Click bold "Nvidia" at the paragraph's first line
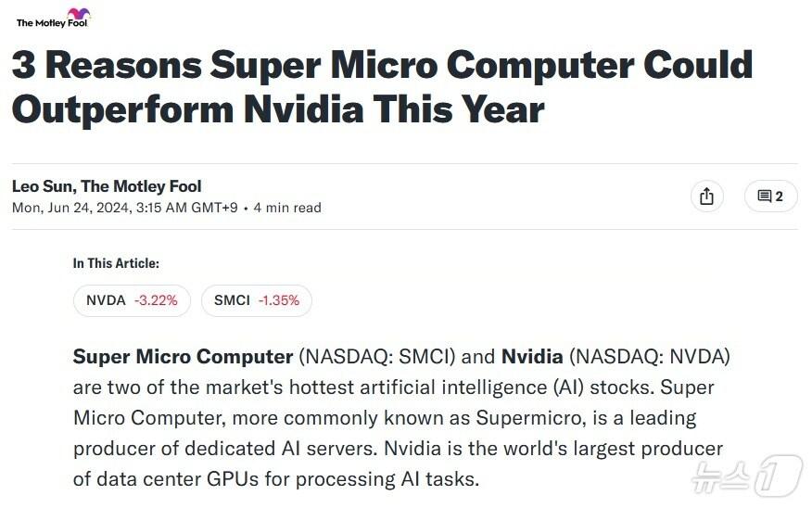The width and height of the screenshot is (812, 508). pyautogui.click(x=532, y=357)
